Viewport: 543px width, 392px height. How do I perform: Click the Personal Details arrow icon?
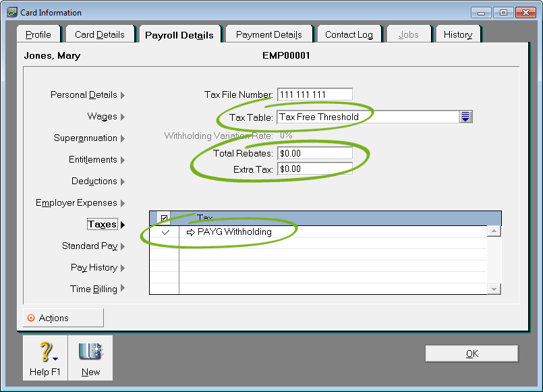click(x=124, y=95)
